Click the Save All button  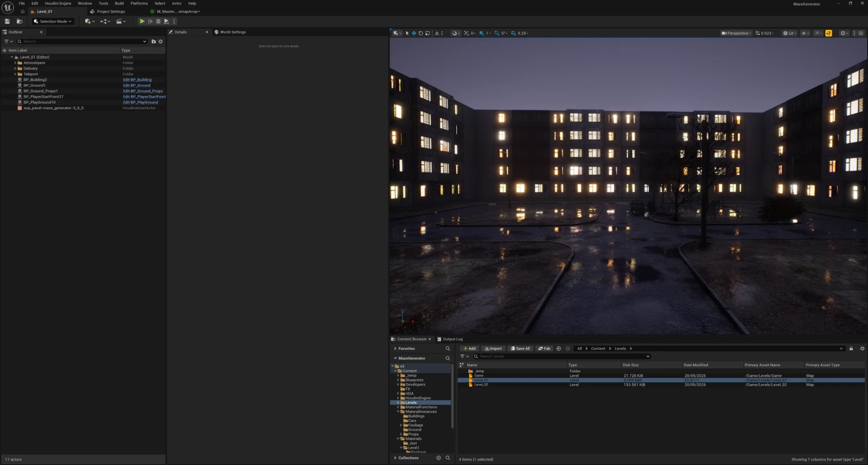(x=520, y=348)
